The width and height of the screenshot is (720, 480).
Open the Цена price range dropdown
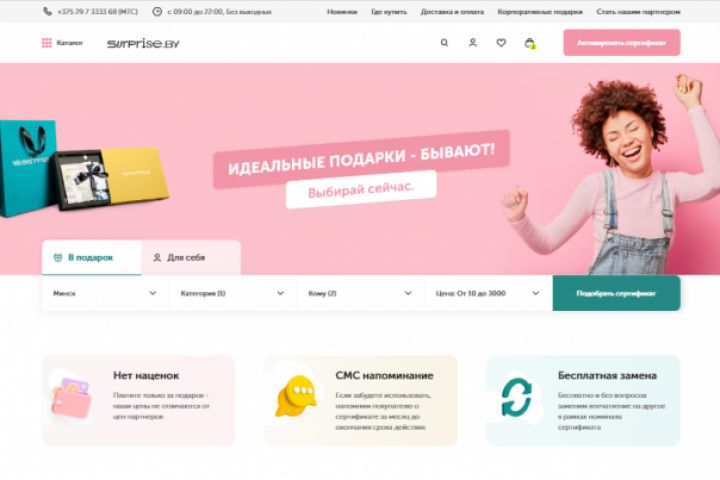click(488, 293)
